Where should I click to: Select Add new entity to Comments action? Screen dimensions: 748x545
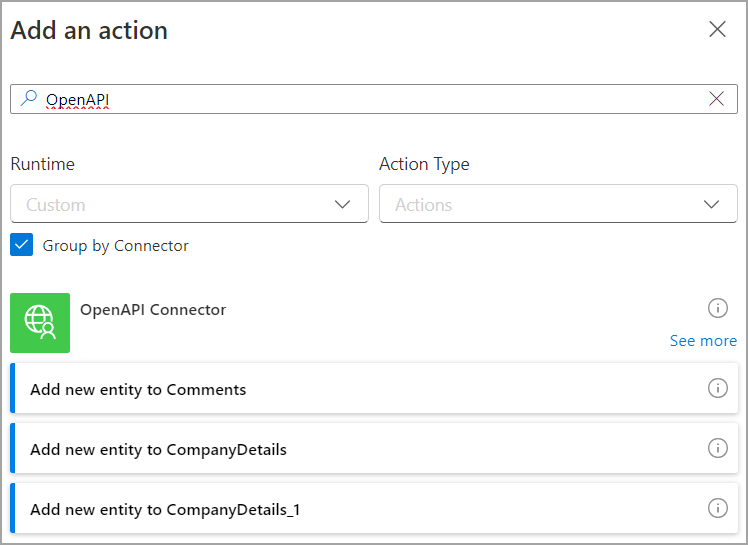pyautogui.click(x=138, y=389)
